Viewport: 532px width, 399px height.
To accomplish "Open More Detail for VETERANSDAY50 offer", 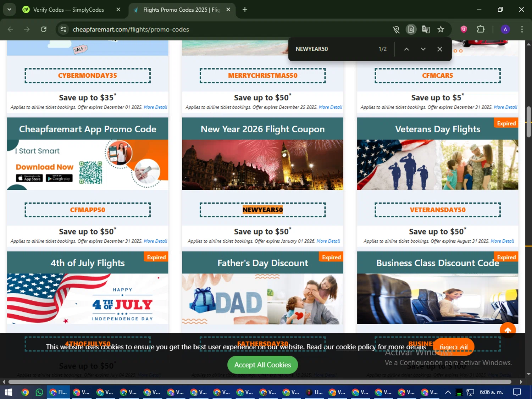I will pyautogui.click(x=502, y=241).
